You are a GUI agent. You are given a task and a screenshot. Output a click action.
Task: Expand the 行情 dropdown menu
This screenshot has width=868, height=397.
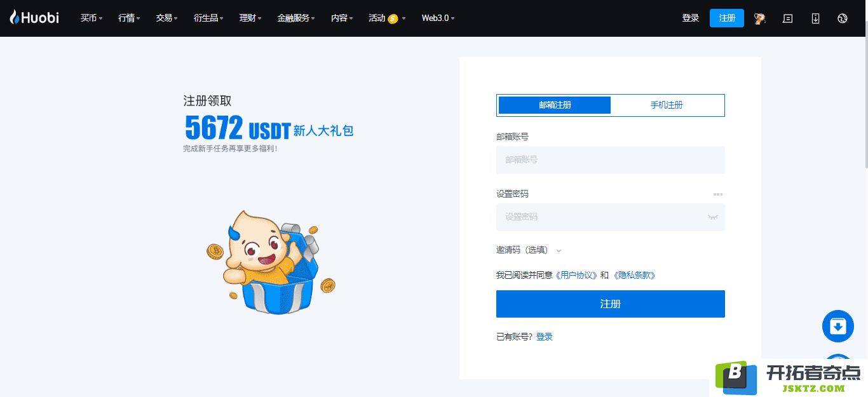pyautogui.click(x=129, y=18)
